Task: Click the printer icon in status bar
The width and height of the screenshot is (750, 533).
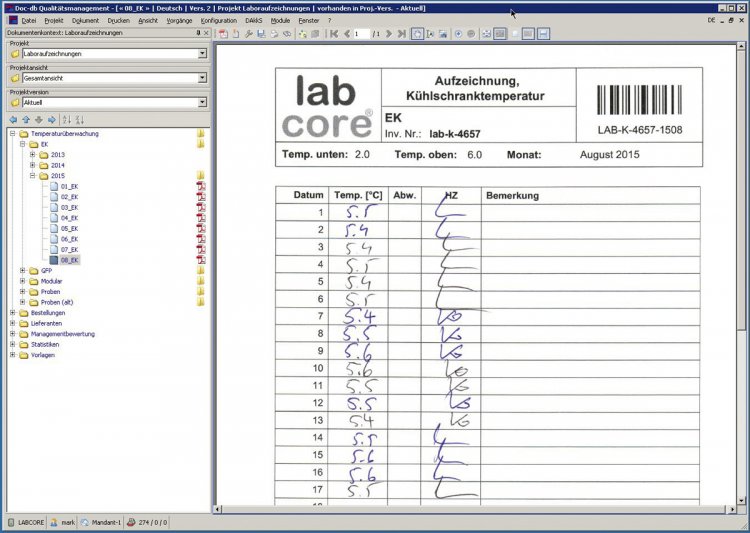Action: pyautogui.click(x=131, y=522)
